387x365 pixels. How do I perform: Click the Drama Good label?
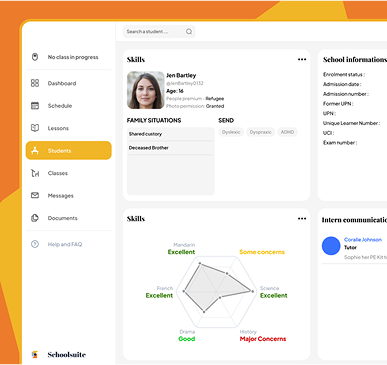[x=187, y=336]
